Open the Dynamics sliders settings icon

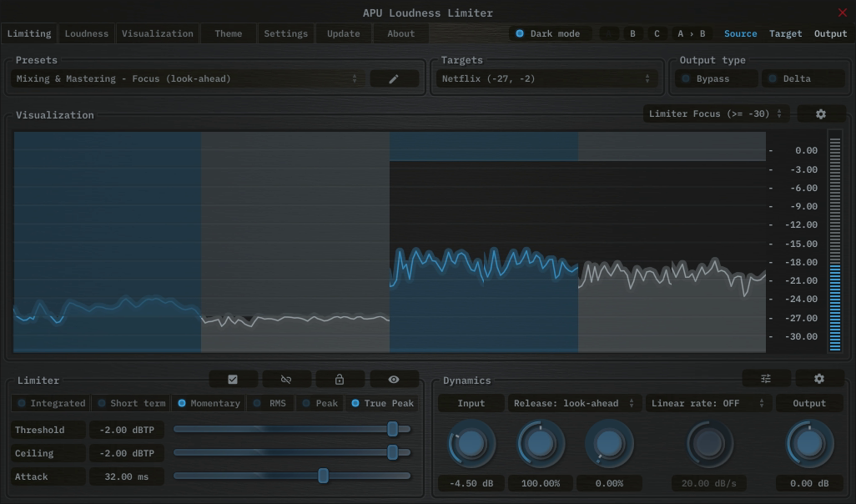(766, 378)
